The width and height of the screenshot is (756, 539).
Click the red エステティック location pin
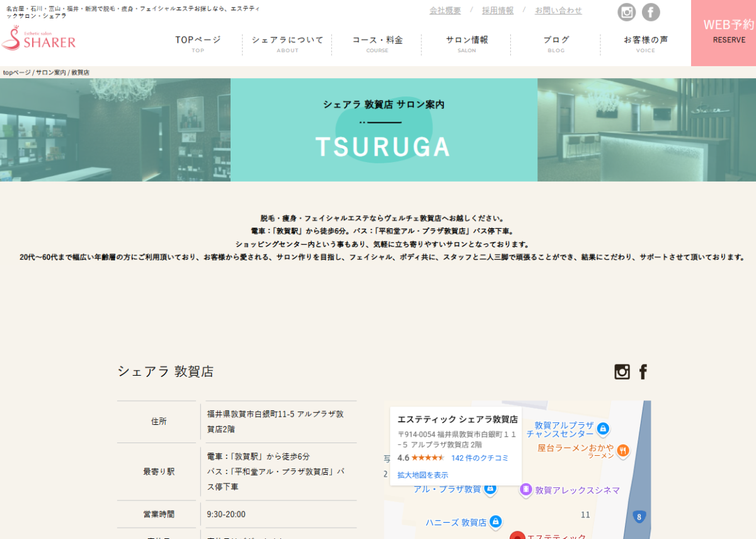tap(517, 535)
